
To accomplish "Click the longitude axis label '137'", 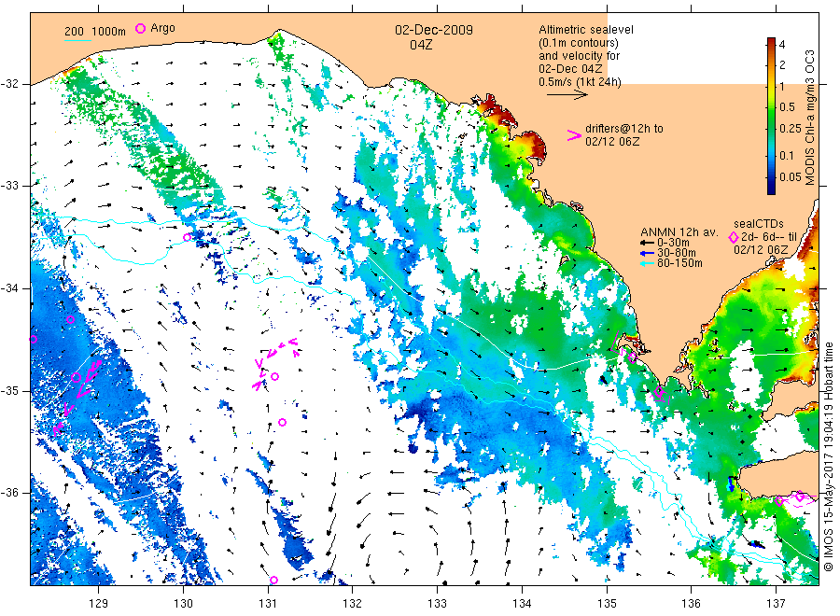I will [777, 604].
